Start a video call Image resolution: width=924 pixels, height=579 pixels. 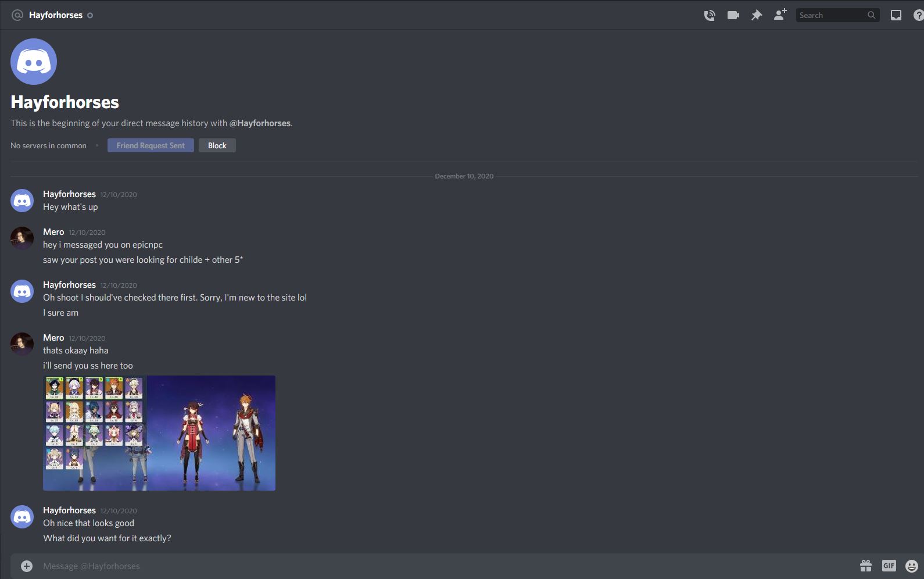(733, 15)
